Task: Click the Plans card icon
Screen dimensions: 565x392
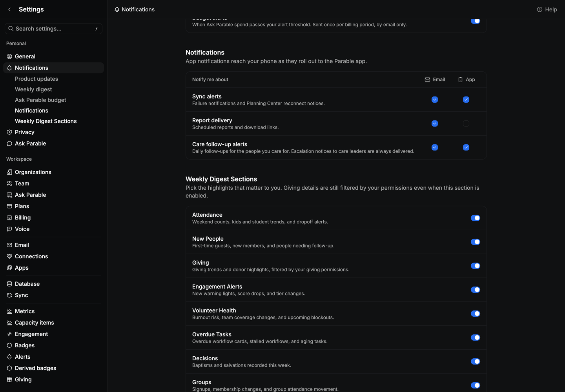Action: click(x=9, y=206)
